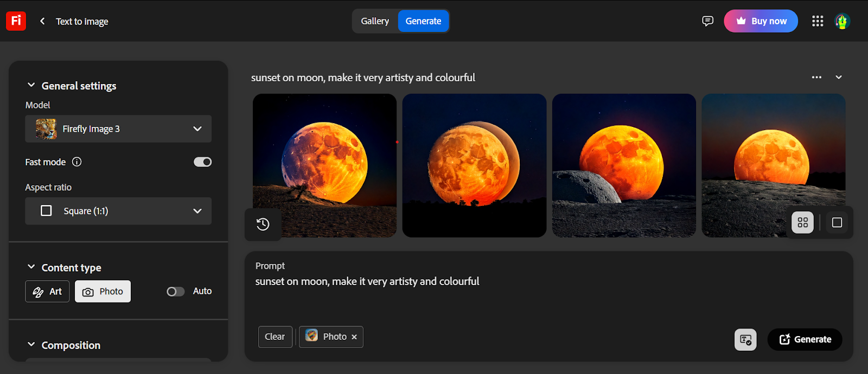Collapse the Composition section

31,345
